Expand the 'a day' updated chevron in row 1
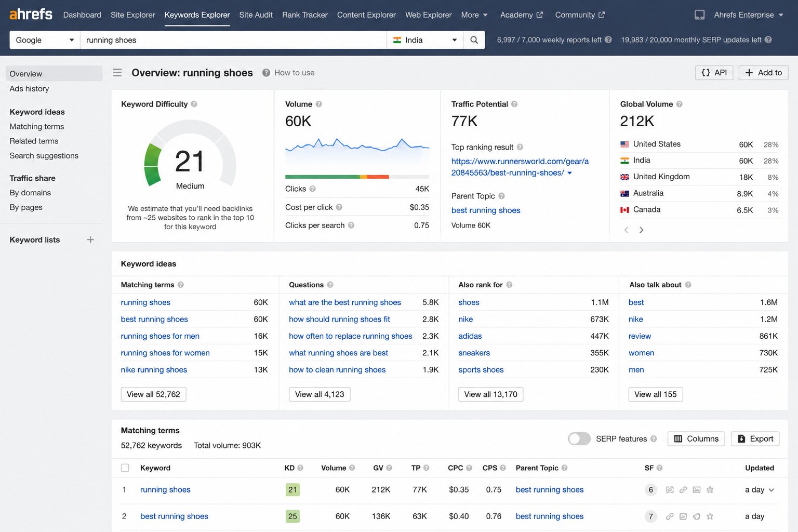Screen dimensions: 798x532 [772, 490]
